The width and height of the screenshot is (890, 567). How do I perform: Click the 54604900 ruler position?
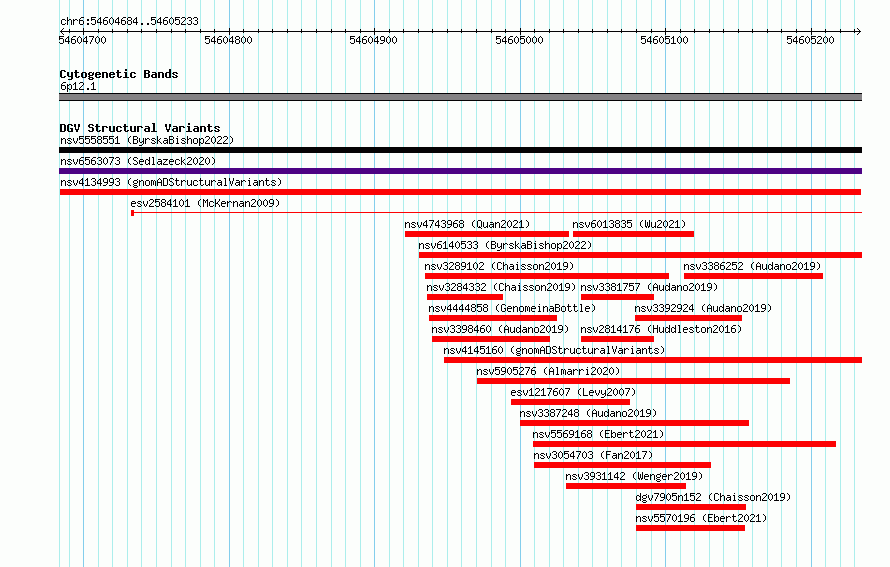373,40
